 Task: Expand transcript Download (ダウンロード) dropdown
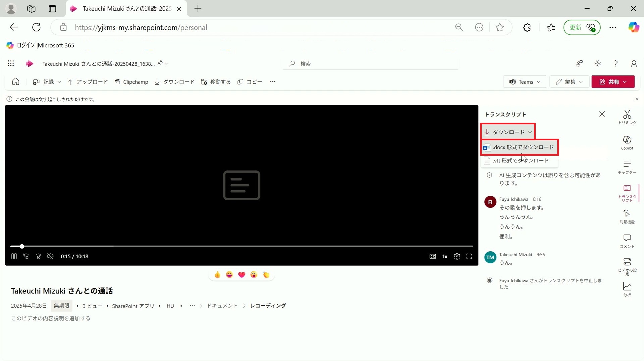click(x=508, y=132)
